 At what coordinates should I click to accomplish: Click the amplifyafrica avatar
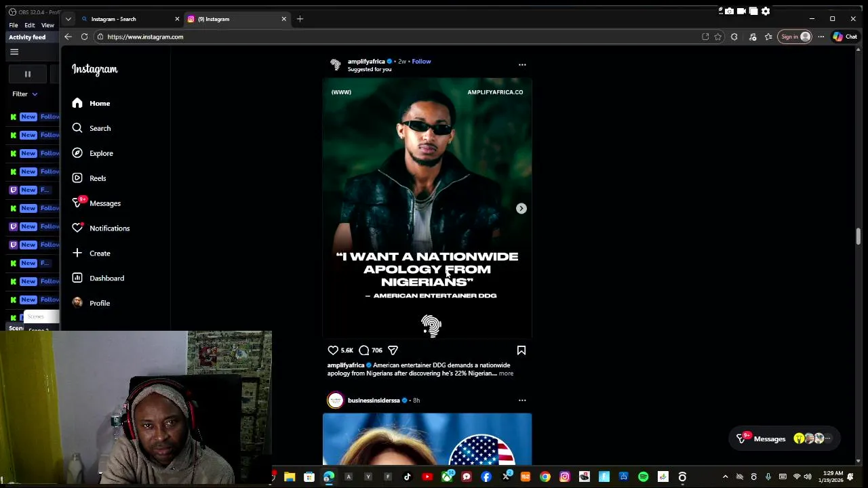coord(336,65)
